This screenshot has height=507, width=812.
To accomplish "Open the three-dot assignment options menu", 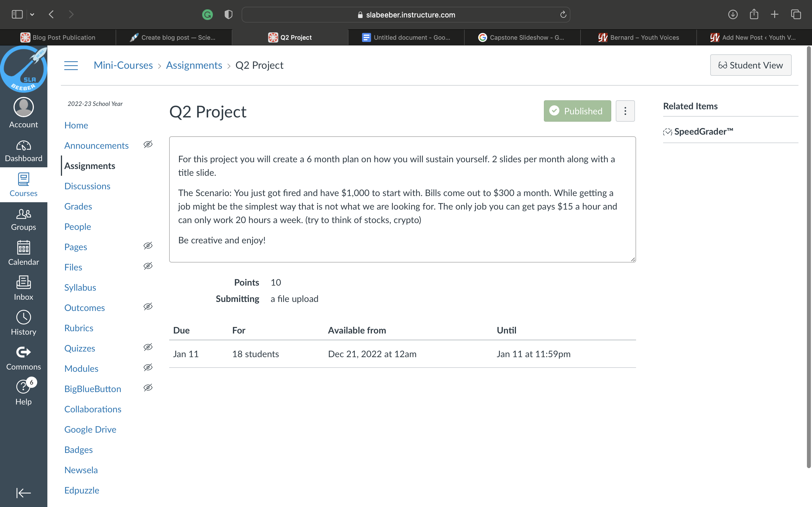I will 625,111.
